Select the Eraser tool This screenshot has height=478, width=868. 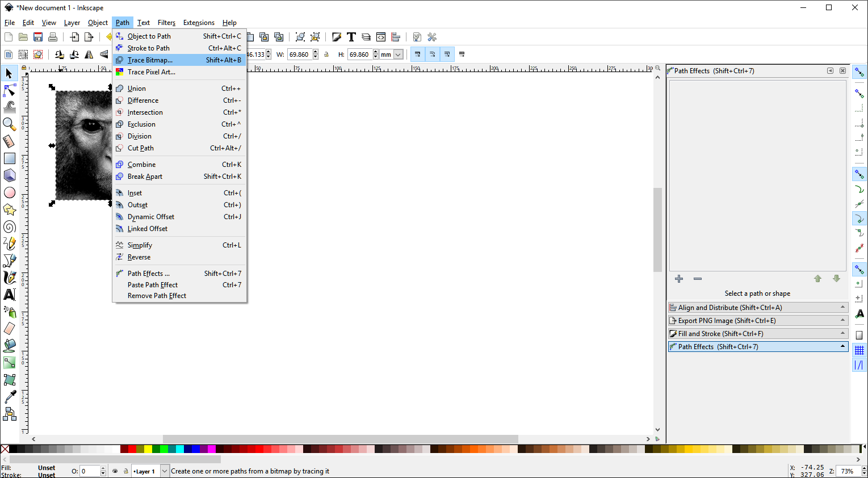(9, 328)
